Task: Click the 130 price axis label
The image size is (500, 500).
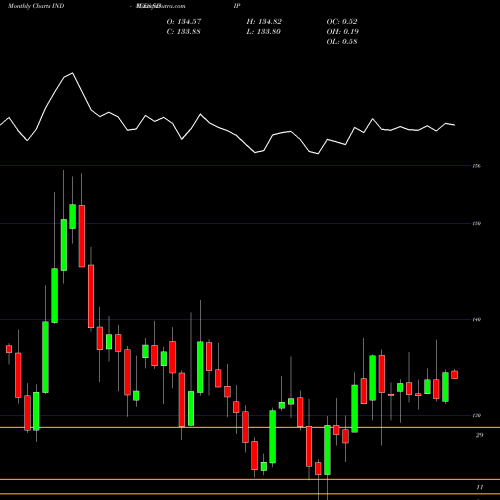Action: pos(477,416)
